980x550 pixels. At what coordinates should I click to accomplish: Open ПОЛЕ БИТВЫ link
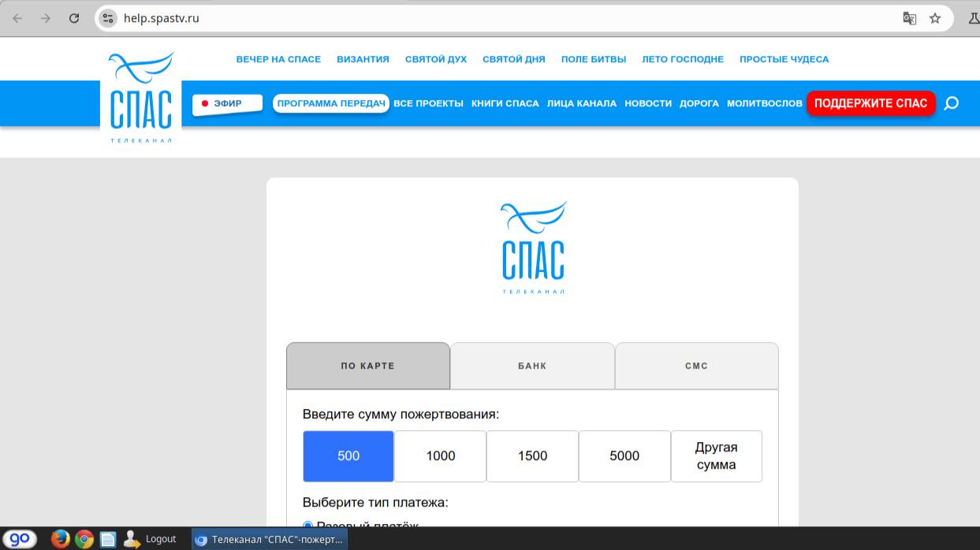594,59
